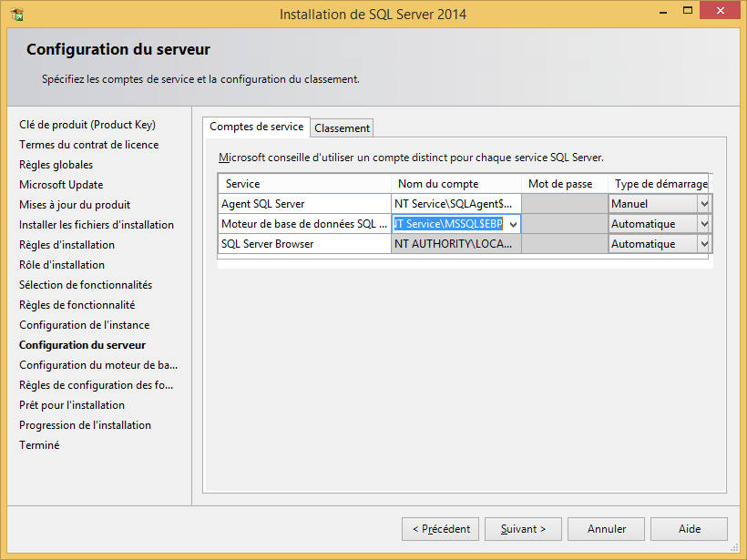The image size is (747, 560).
Task: Close the SQL Server 2014 installer
Action: [x=720, y=11]
